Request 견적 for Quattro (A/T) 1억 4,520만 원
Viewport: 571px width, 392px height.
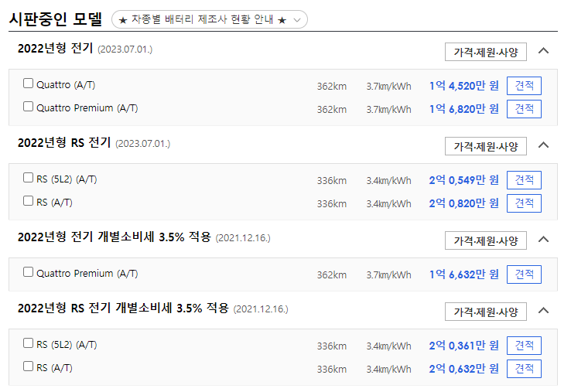tap(524, 86)
